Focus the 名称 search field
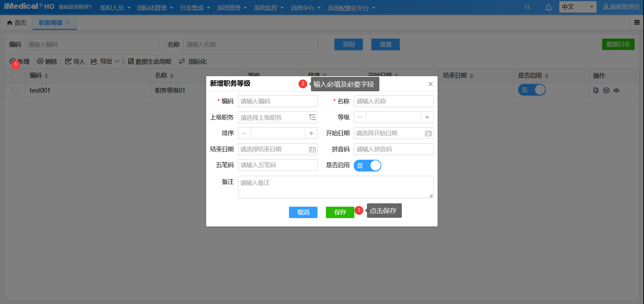644x304 pixels. pos(251,44)
